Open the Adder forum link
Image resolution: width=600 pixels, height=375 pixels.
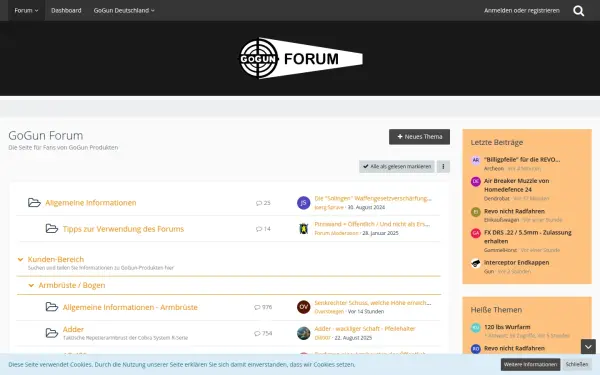click(x=73, y=329)
